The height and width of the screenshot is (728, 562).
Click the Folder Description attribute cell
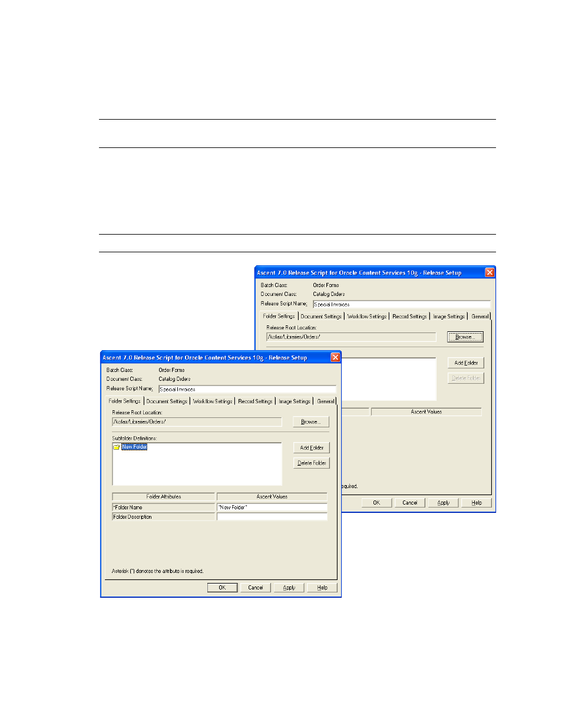pos(164,517)
